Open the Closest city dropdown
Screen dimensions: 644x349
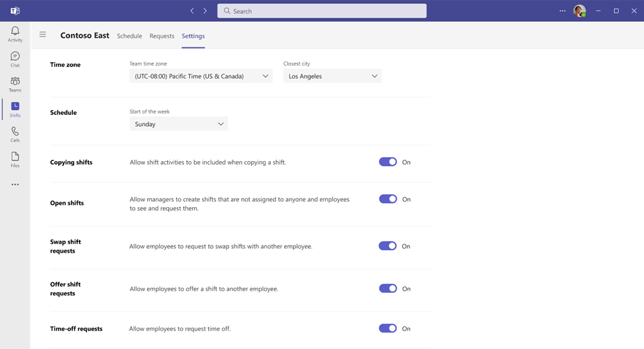[x=332, y=76]
